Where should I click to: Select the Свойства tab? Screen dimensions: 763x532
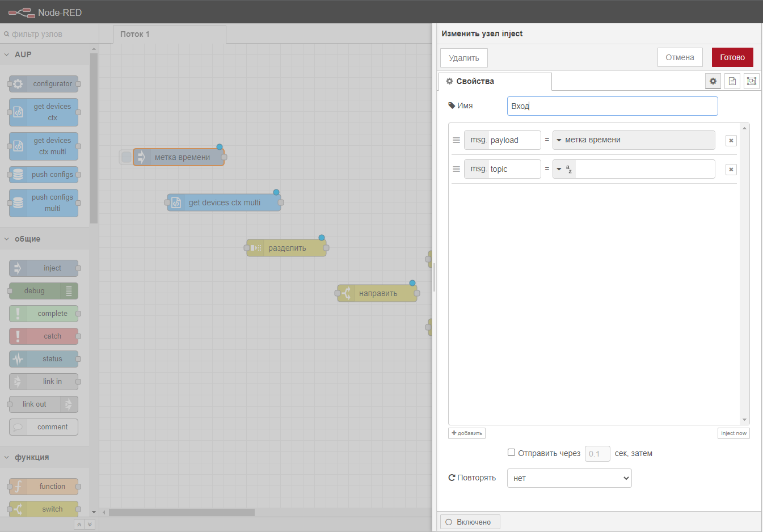coord(475,81)
